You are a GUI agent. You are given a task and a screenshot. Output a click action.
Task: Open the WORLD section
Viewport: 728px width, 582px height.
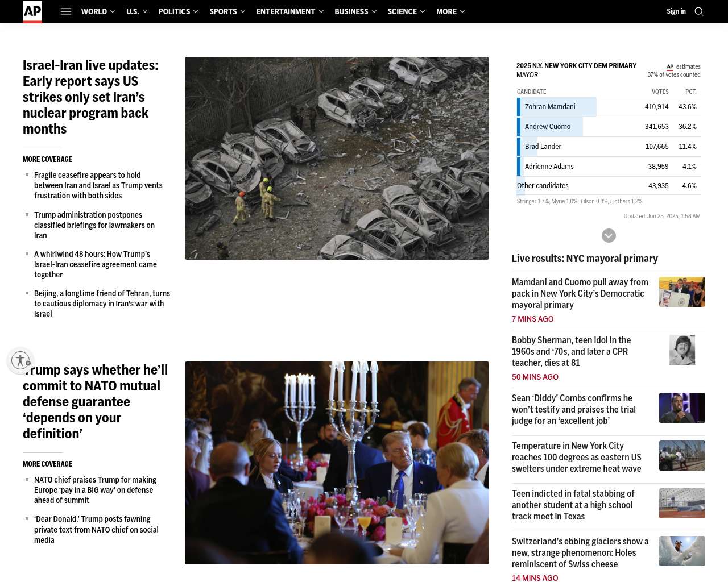click(94, 11)
